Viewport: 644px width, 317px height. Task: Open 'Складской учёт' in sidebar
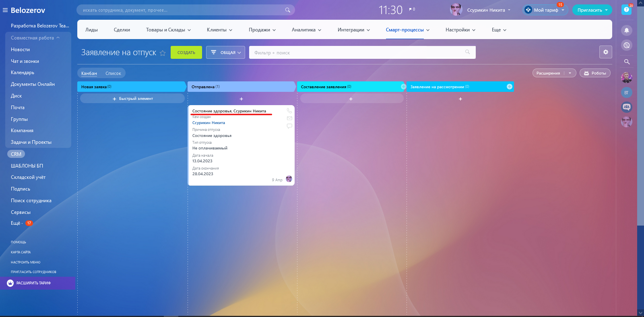tap(28, 177)
